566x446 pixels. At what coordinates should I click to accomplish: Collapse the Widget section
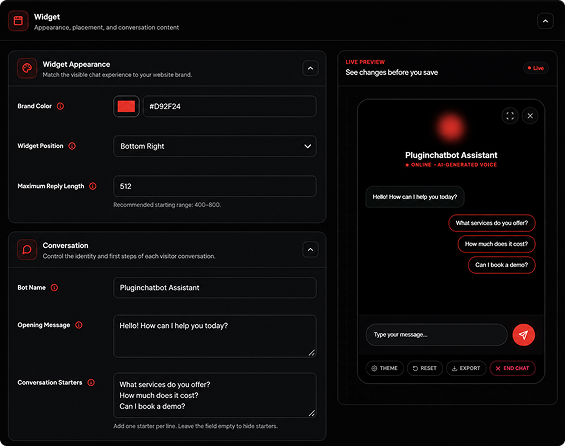(545, 21)
